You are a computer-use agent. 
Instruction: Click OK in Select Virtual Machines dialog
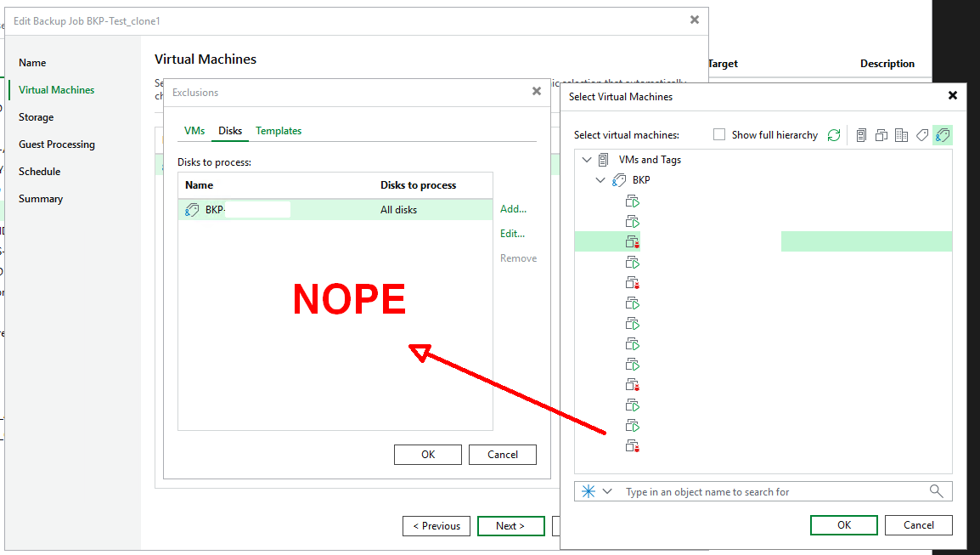(x=844, y=525)
